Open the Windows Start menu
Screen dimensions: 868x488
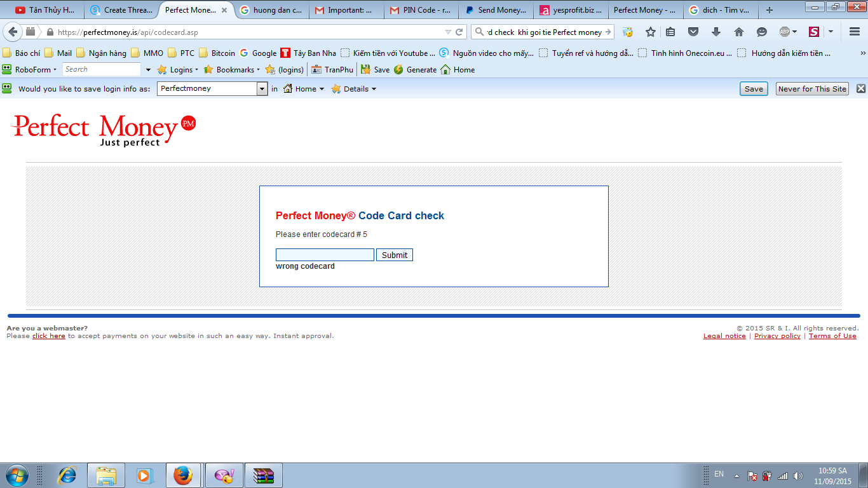pos(17,475)
